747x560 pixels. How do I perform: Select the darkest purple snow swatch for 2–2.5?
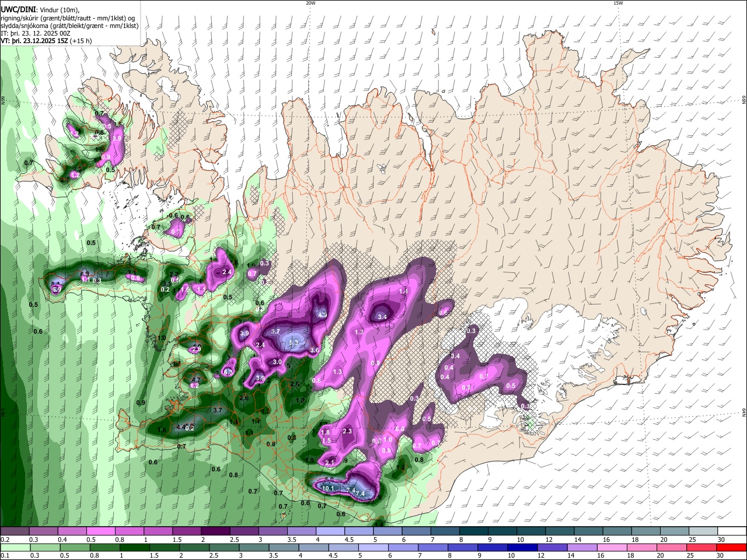click(x=215, y=531)
